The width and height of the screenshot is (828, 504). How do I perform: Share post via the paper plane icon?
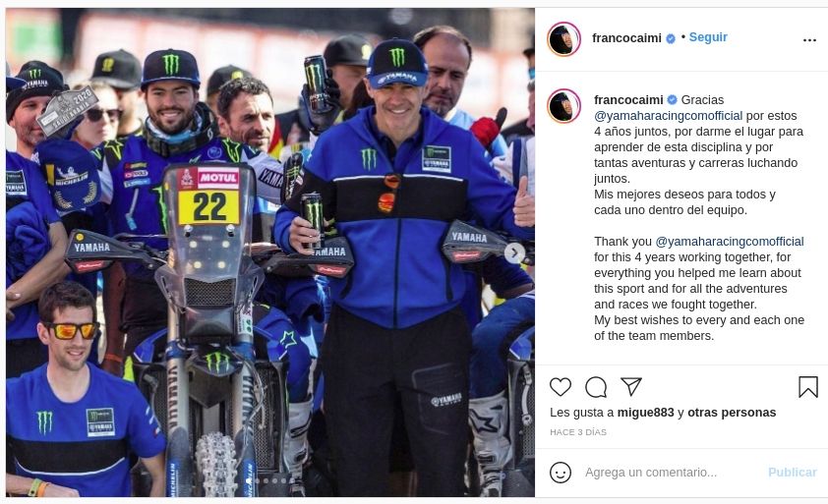(x=631, y=386)
